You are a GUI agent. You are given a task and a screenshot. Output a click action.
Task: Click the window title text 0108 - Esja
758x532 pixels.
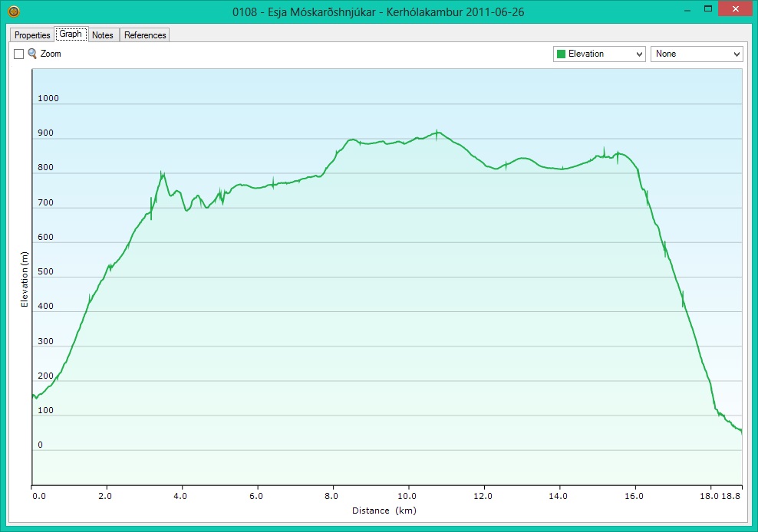[x=378, y=11]
